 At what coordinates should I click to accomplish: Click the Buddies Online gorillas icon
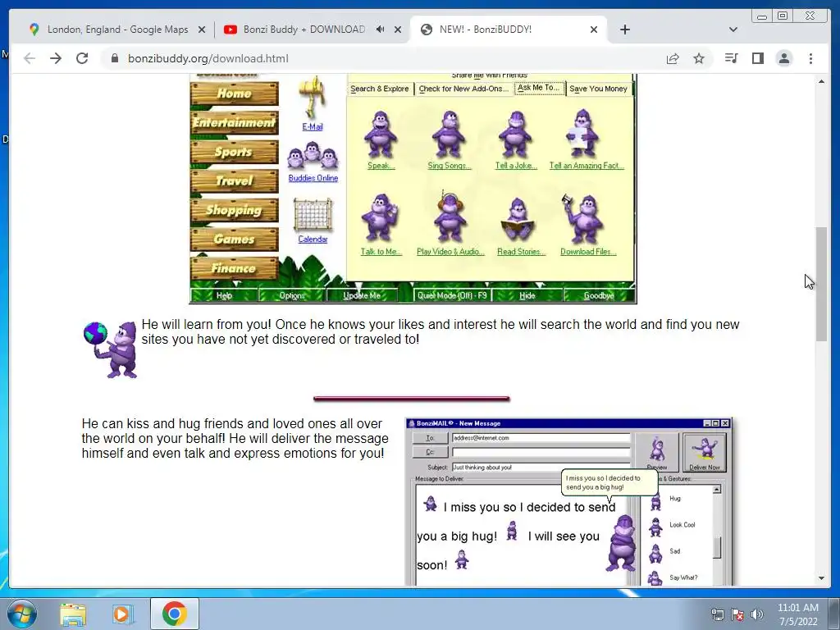click(313, 156)
